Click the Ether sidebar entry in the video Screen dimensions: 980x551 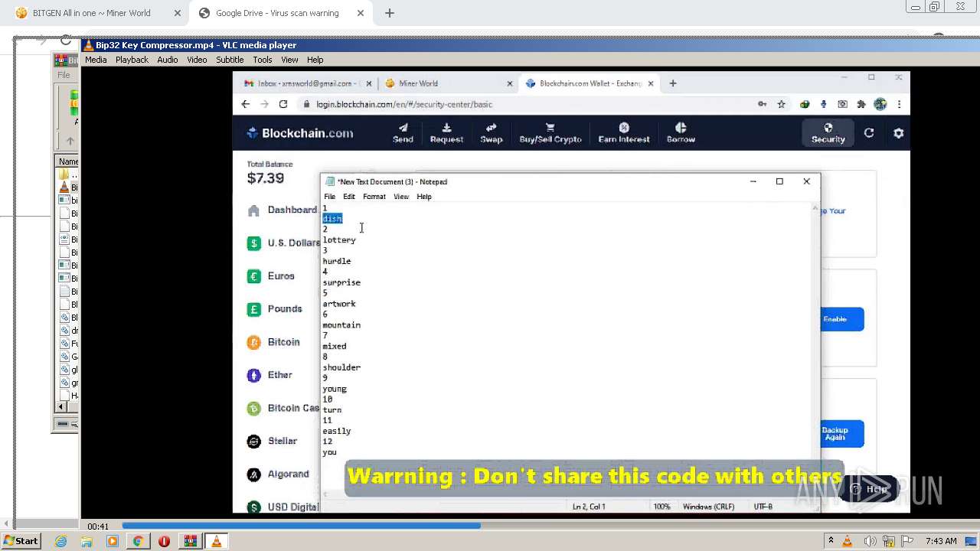click(270, 375)
